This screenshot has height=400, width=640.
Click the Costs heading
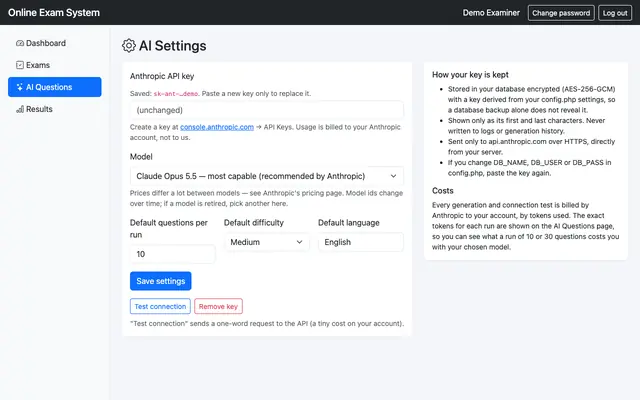pos(442,191)
